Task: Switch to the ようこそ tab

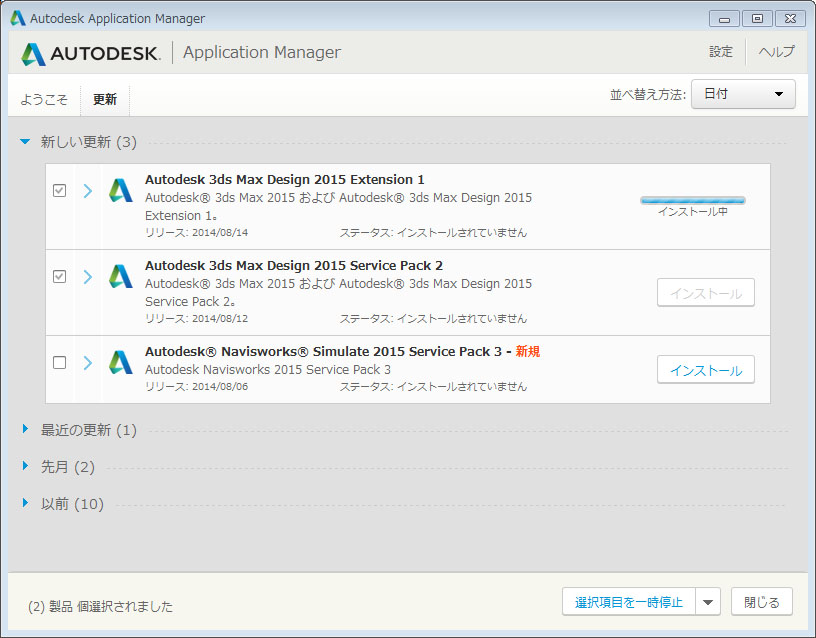Action: [x=44, y=100]
